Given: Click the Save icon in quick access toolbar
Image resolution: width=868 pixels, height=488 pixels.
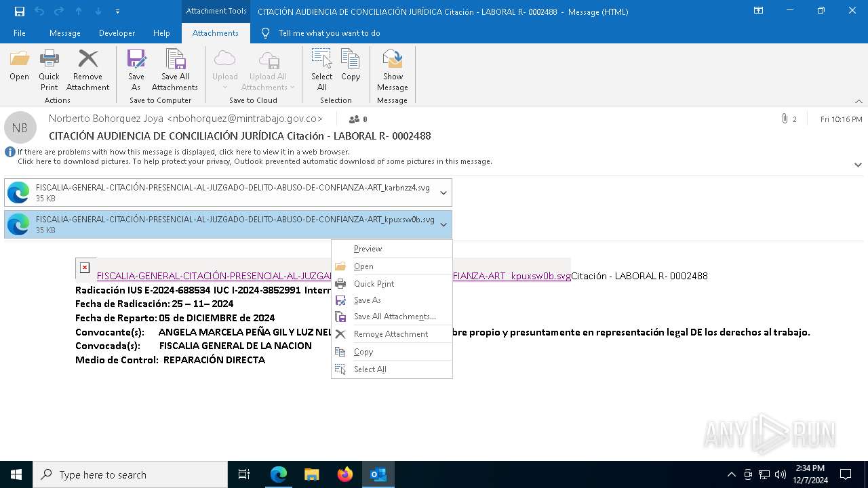Looking at the screenshot, I should [19, 12].
